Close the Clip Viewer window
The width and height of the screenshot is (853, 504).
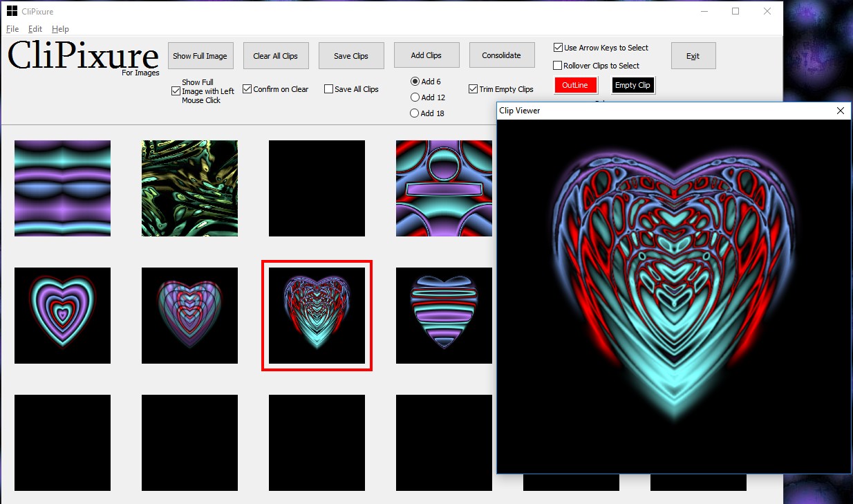tap(841, 111)
